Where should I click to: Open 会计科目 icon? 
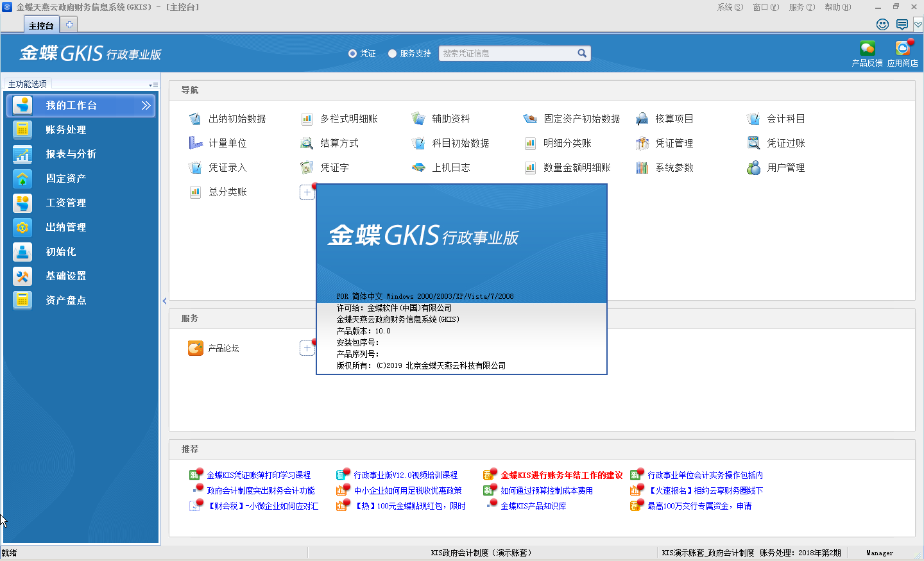pyautogui.click(x=753, y=119)
